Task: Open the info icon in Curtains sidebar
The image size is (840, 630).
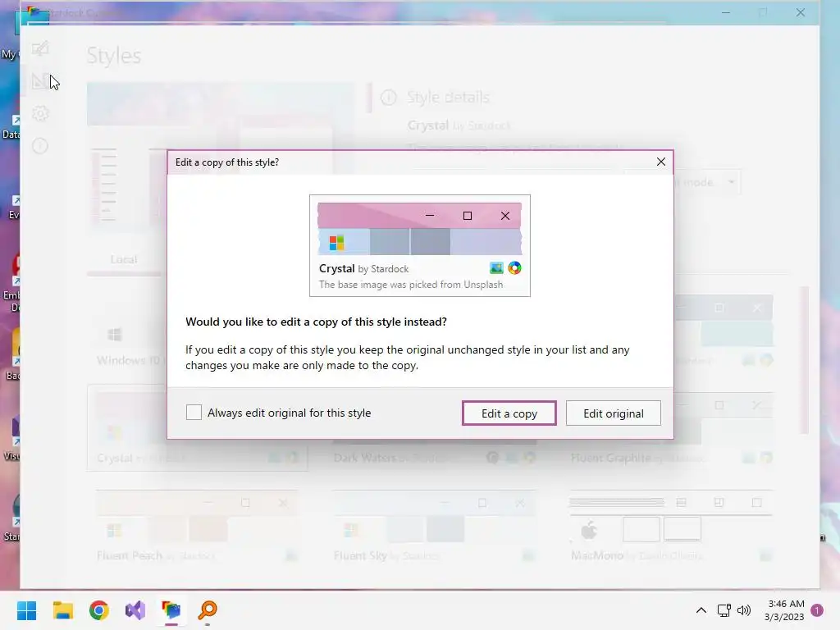Action: (x=40, y=146)
